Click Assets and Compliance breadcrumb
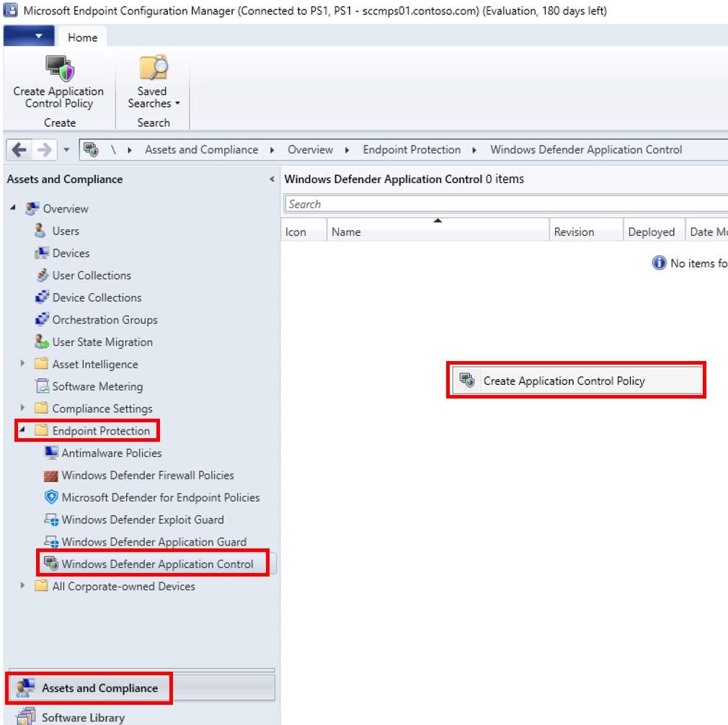Screen dimensions: 728x725 coord(202,149)
